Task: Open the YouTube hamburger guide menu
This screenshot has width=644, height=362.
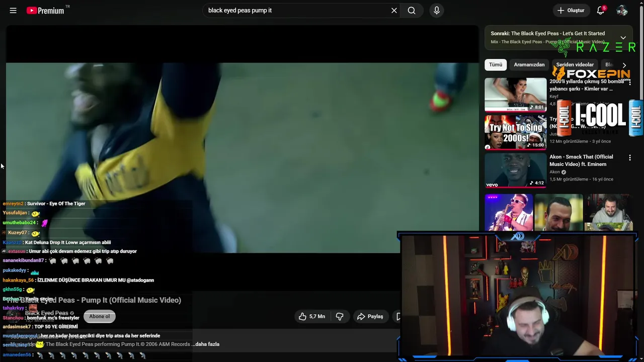Action: pyautogui.click(x=13, y=10)
